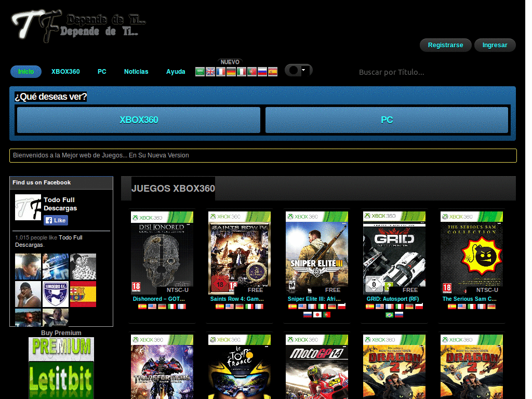The height and width of the screenshot is (399, 532).
Task: Select the Italian flag in language bar
Action: coord(241,72)
